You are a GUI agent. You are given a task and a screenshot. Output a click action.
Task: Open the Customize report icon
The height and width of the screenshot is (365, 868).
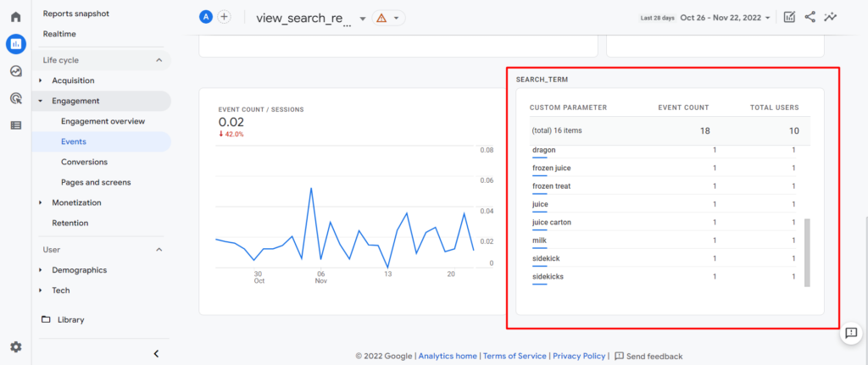tap(789, 17)
